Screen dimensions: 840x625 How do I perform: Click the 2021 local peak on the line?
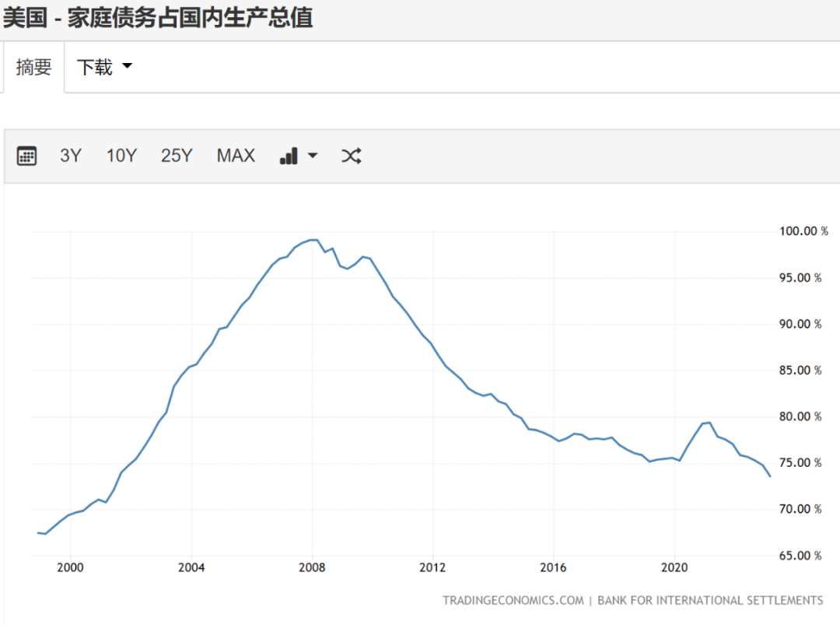coord(709,423)
